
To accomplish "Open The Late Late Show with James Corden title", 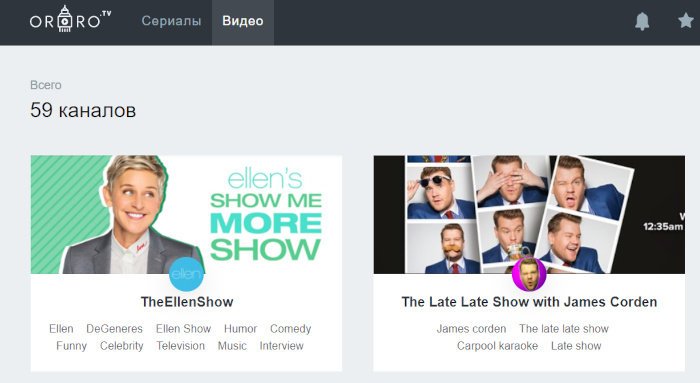I will [529, 302].
